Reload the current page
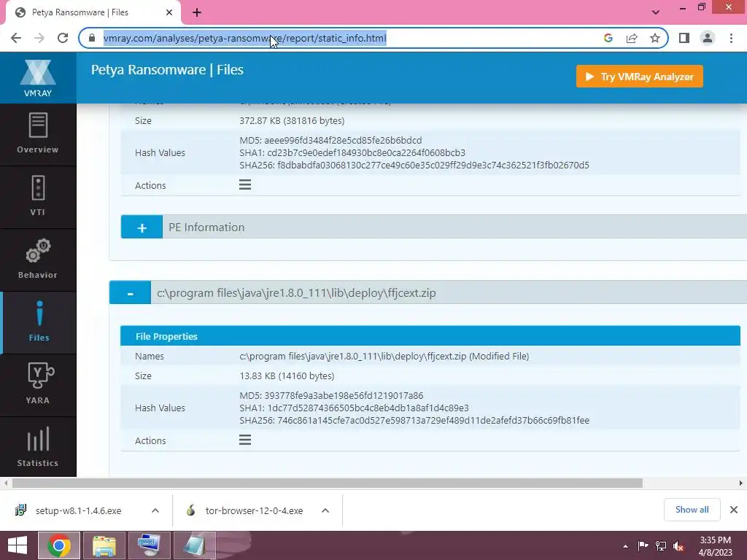This screenshot has height=560, width=747. [63, 38]
